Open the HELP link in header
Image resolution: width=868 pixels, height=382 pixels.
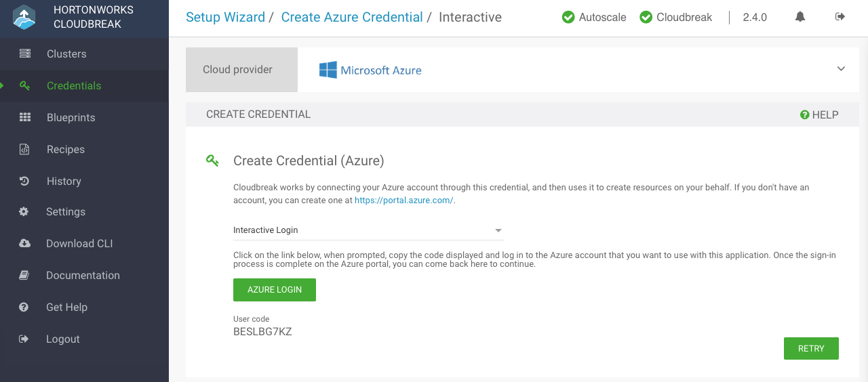[x=819, y=114]
